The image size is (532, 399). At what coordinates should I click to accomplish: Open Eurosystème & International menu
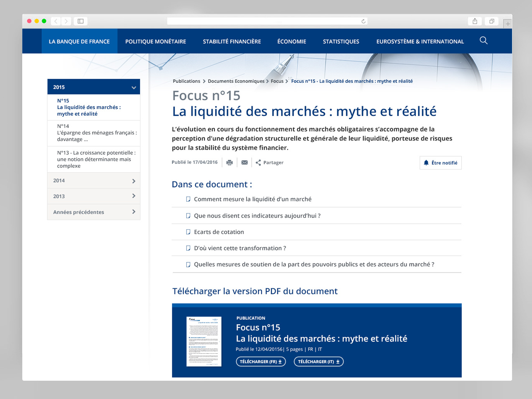tap(420, 41)
